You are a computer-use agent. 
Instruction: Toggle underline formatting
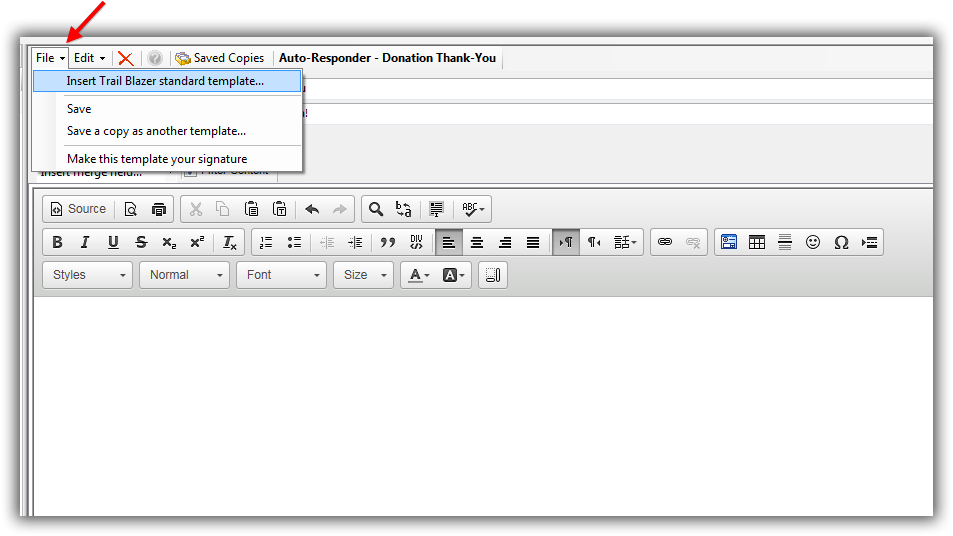tap(113, 242)
